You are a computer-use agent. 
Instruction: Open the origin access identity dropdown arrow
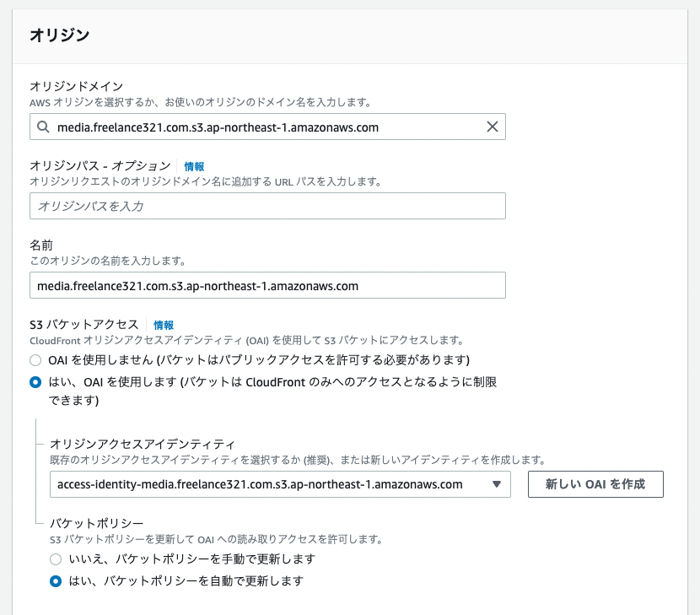497,484
